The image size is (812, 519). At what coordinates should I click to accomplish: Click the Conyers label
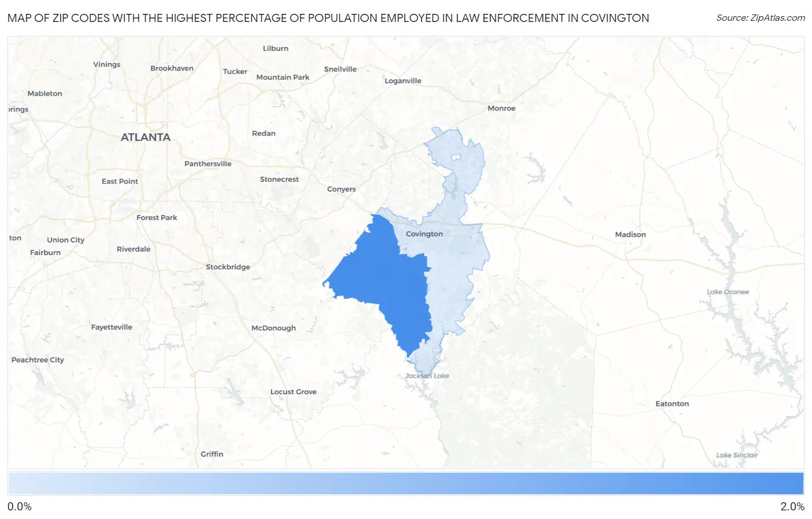tap(341, 189)
